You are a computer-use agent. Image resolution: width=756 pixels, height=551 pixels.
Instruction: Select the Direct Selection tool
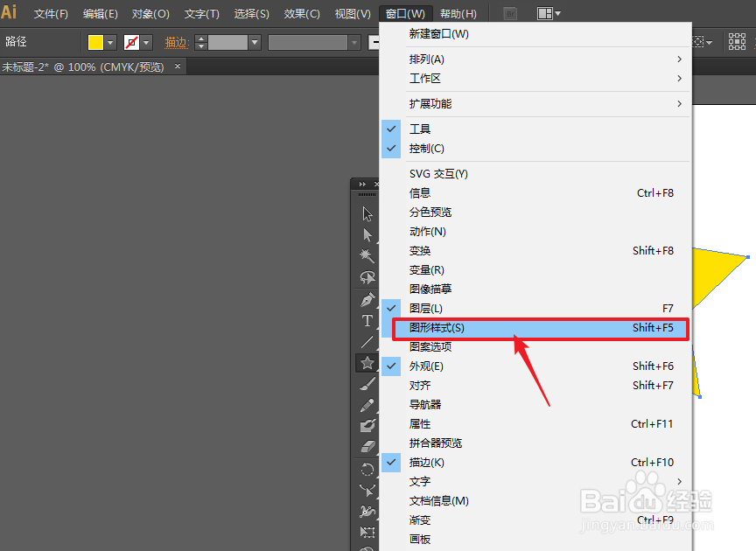coord(367,234)
